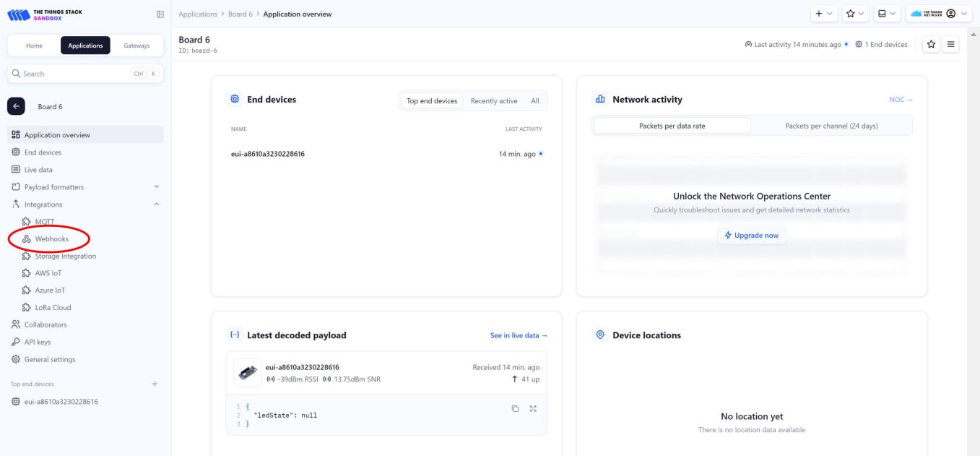This screenshot has height=456, width=980.
Task: Switch to the Gateways tab
Action: [137, 45]
